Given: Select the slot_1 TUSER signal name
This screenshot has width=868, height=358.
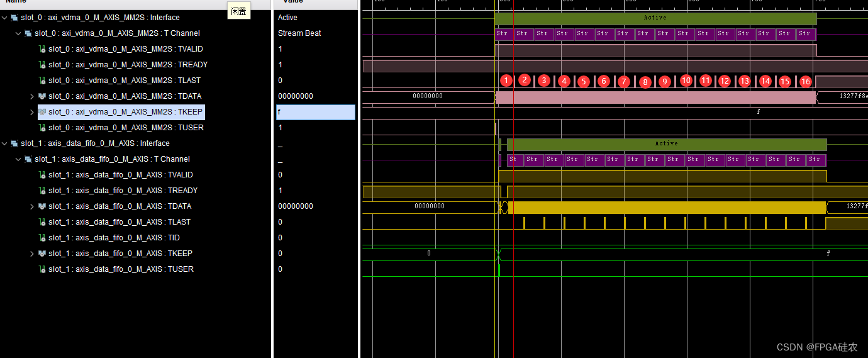Looking at the screenshot, I should pyautogui.click(x=121, y=269).
